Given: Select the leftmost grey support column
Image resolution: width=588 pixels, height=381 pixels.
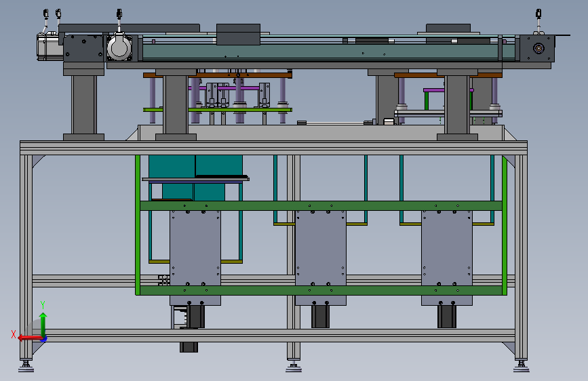Looking at the screenshot, I should [84, 104].
